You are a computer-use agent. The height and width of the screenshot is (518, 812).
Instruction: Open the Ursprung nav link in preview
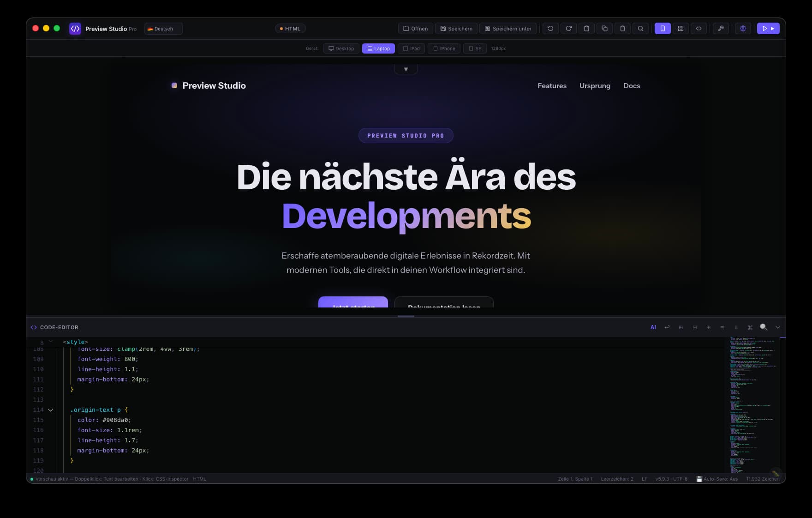pos(595,86)
